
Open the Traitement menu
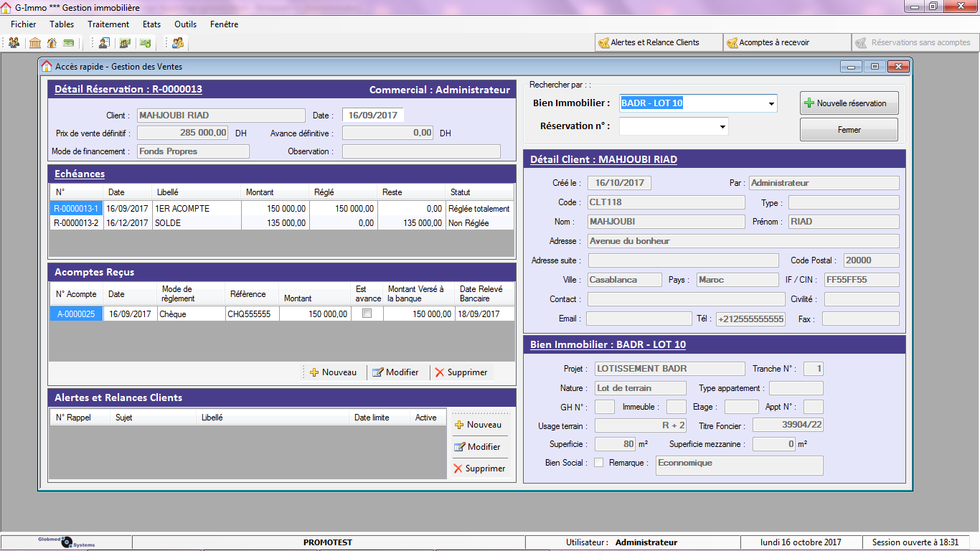click(108, 24)
